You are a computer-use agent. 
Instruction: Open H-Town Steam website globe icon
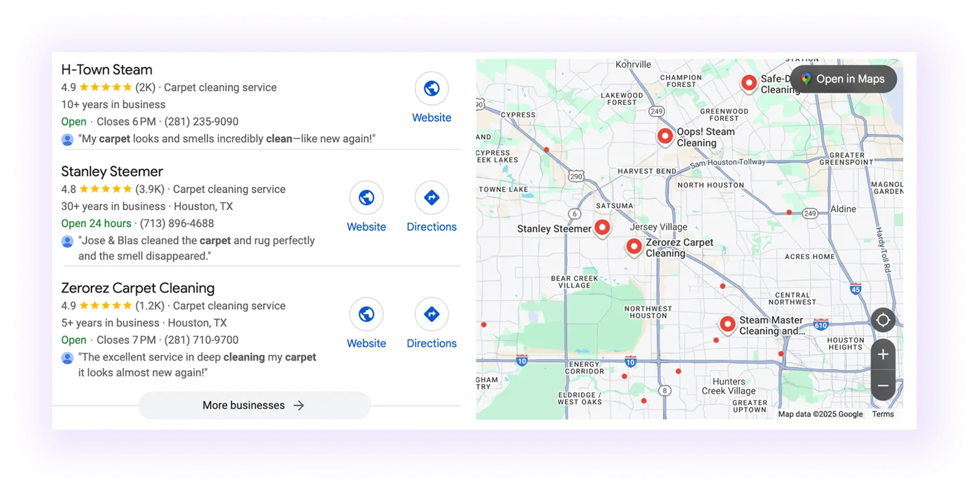pos(432,89)
